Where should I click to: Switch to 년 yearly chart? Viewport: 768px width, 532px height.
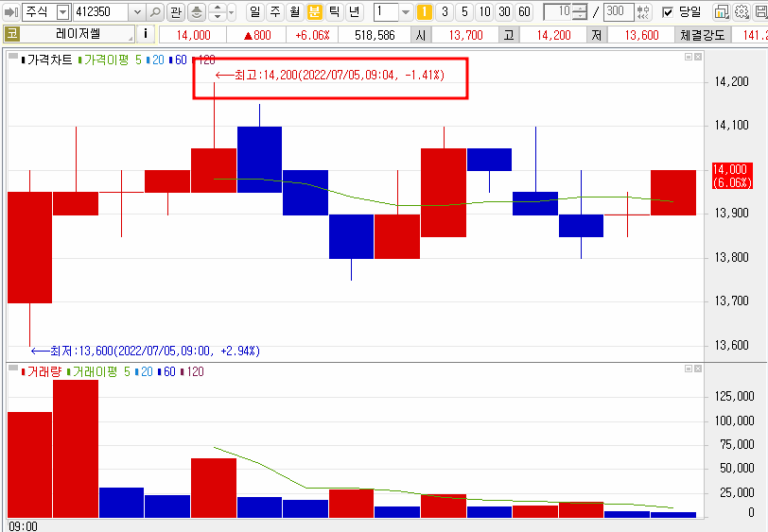(354, 11)
